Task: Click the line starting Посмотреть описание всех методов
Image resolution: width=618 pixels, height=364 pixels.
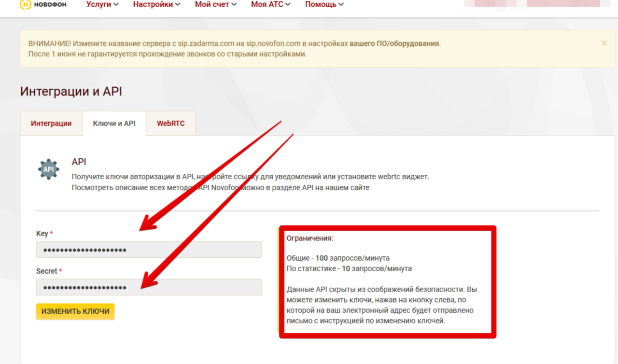Action: coord(221,187)
